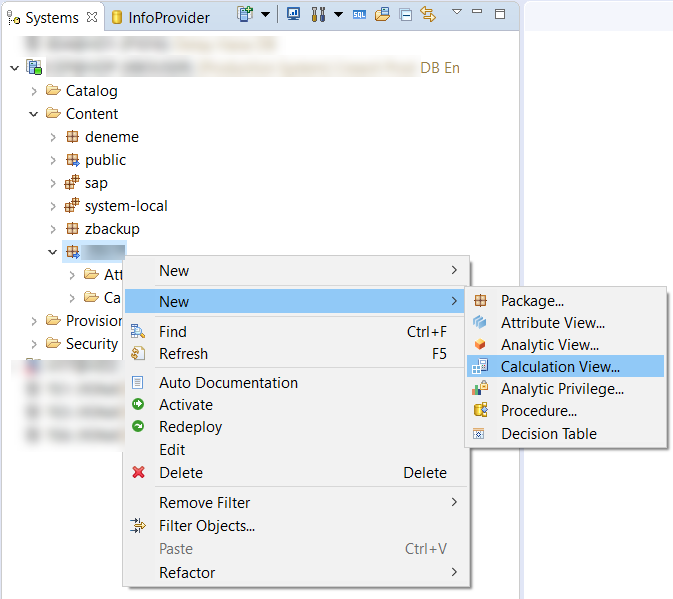Open the Administration console toolbar icon
The width and height of the screenshot is (673, 599).
point(293,14)
